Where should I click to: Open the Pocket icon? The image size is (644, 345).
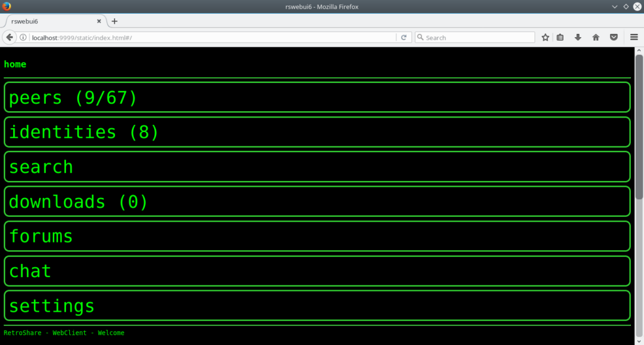coord(614,37)
